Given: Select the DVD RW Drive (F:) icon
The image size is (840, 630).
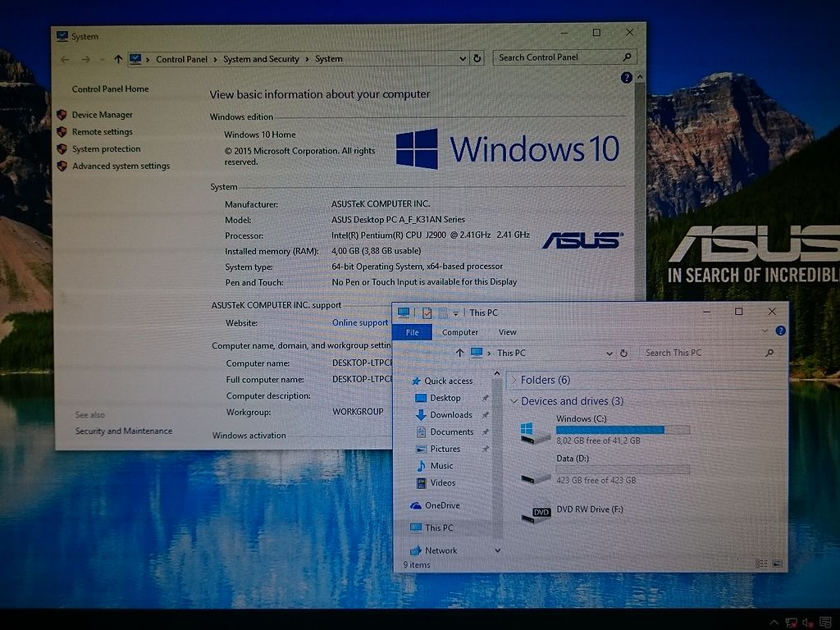Looking at the screenshot, I should tap(536, 514).
